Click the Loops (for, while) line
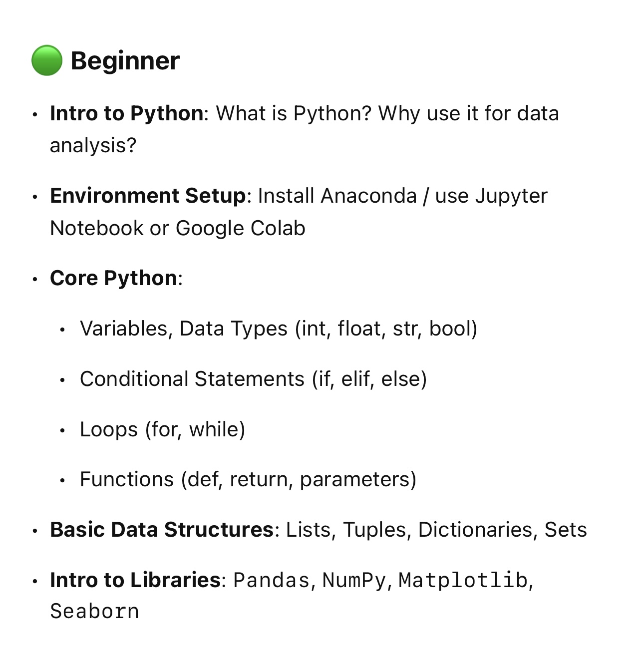 [163, 429]
